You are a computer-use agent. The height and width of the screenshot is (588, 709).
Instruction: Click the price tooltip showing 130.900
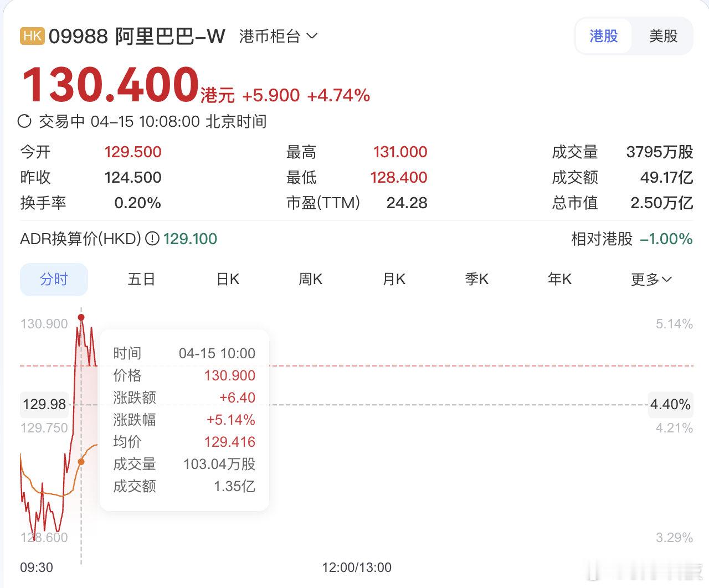(229, 375)
